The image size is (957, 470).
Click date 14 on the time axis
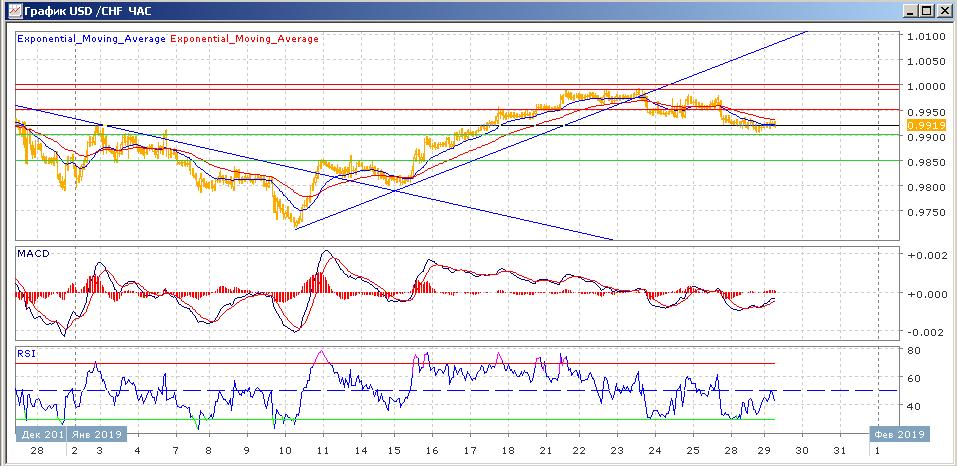point(361,450)
